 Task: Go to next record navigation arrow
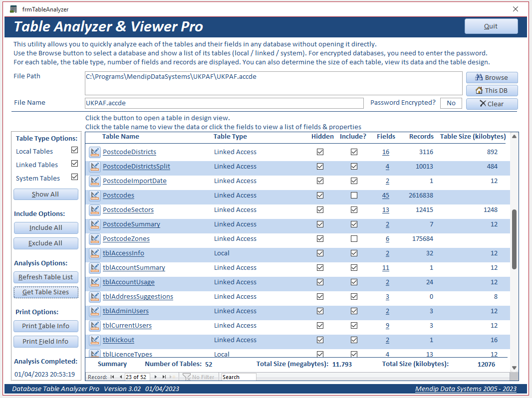(155, 377)
